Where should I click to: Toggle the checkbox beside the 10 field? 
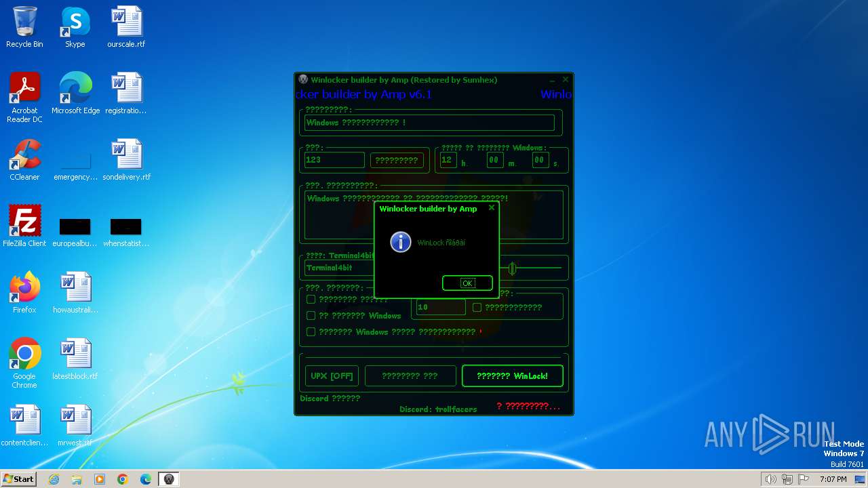477,307
